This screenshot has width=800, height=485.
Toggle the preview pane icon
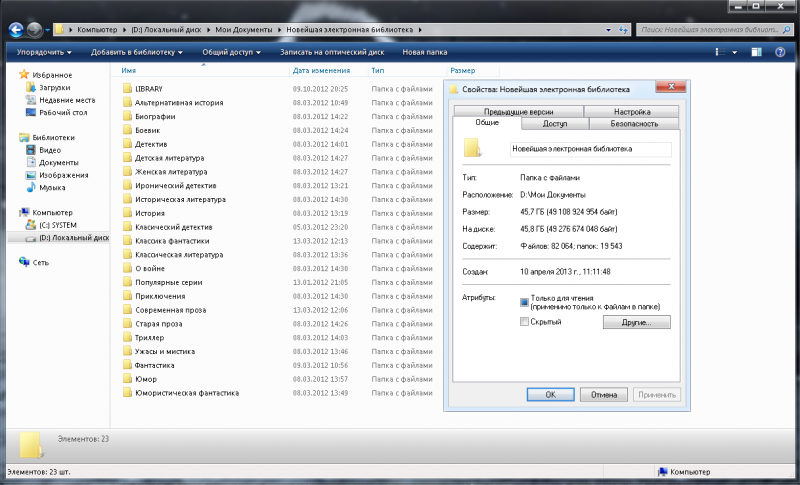tap(756, 52)
